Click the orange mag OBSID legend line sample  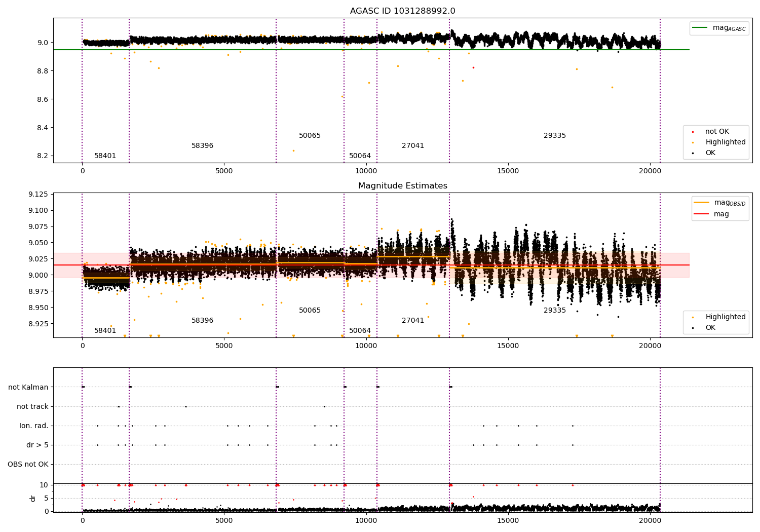coord(701,203)
